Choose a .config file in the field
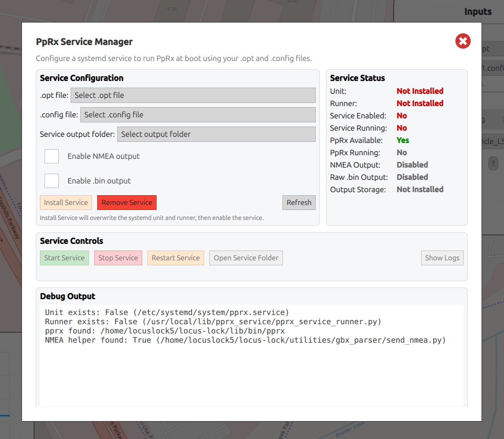 click(x=198, y=115)
